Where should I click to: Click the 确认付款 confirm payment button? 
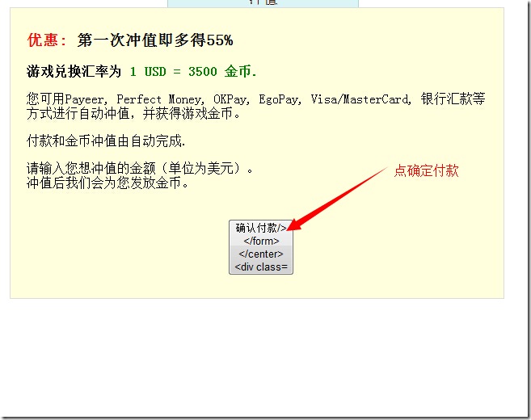[x=260, y=228]
